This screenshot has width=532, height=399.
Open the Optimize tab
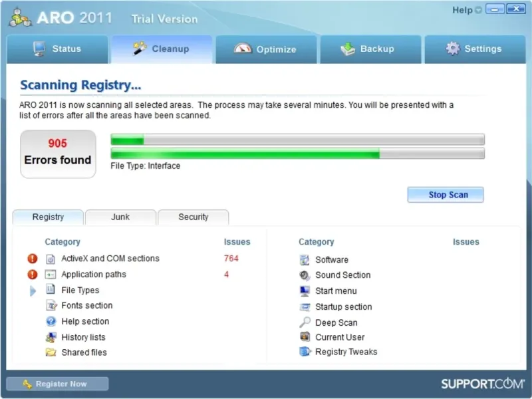pos(267,49)
